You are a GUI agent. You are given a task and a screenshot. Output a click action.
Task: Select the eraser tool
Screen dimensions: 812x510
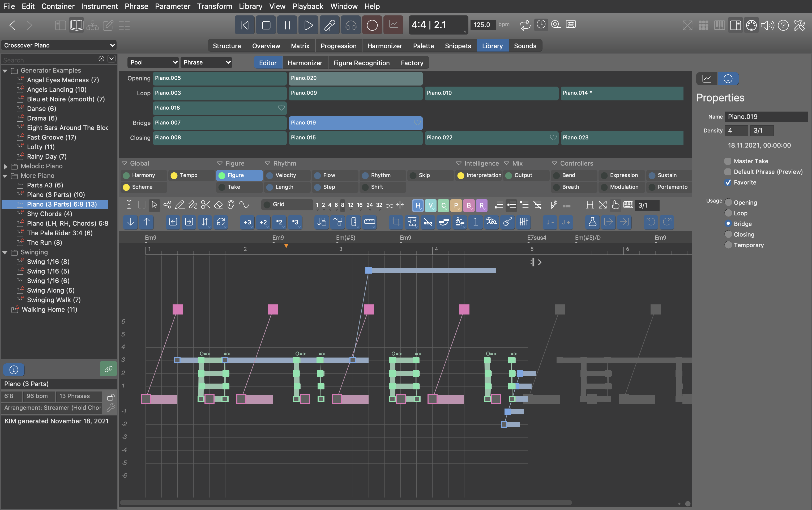click(219, 205)
